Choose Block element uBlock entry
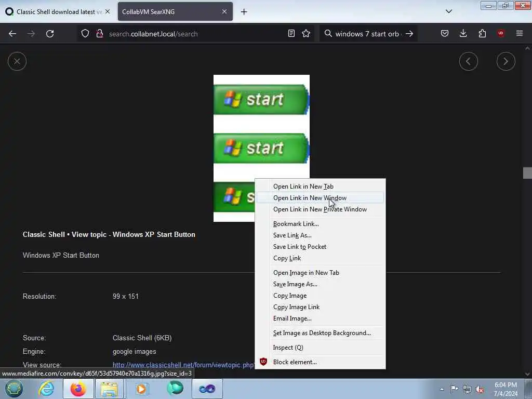 click(320, 362)
